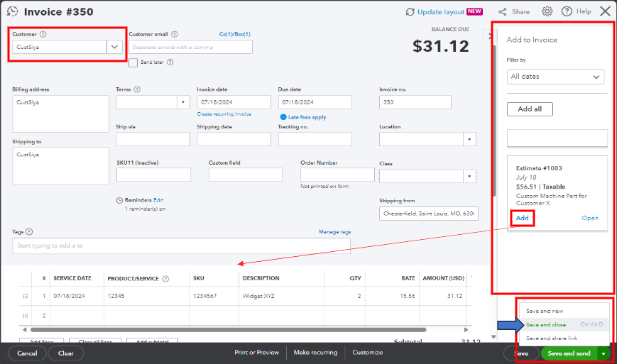Click the "15.56" rate cell
Screen dimensions: 617x364
tap(392, 296)
